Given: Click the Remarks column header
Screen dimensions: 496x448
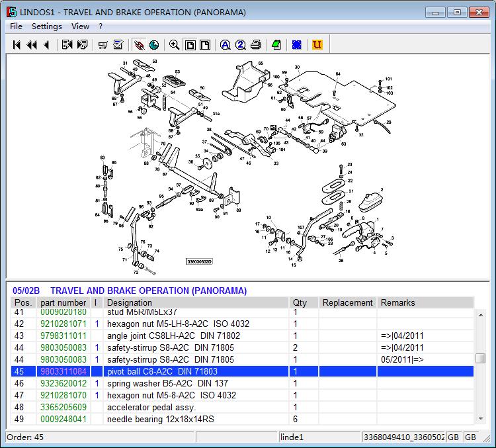Looking at the screenshot, I should (x=425, y=302).
